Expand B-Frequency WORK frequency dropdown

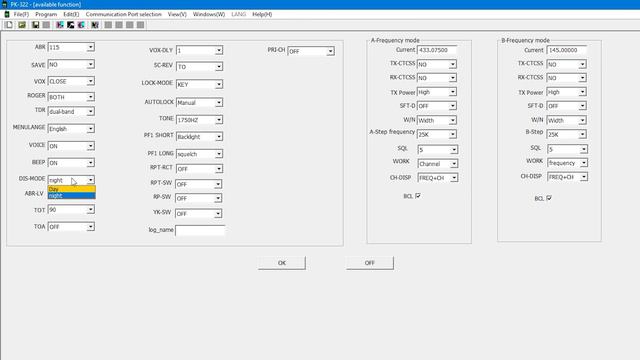pyautogui.click(x=584, y=163)
